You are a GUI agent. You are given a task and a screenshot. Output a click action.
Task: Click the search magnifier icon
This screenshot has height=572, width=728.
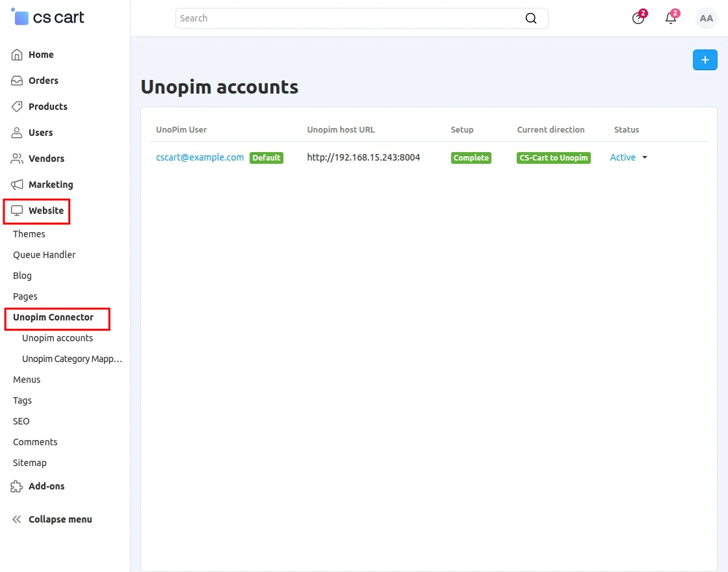click(x=530, y=18)
